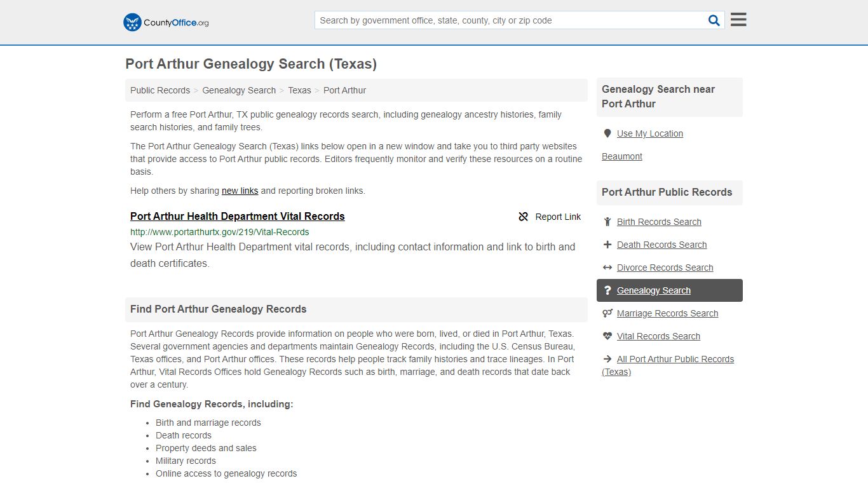Click the location pin icon

click(607, 133)
